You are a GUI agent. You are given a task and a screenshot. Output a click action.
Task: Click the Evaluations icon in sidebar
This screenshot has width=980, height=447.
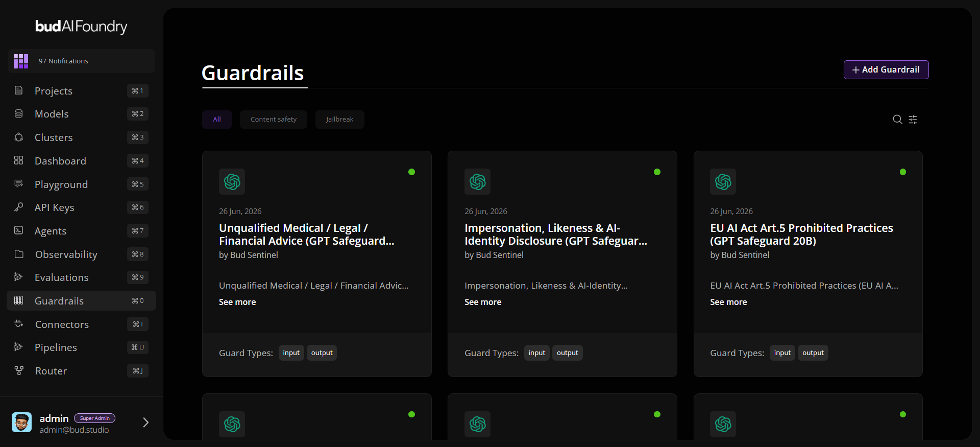coord(19,277)
